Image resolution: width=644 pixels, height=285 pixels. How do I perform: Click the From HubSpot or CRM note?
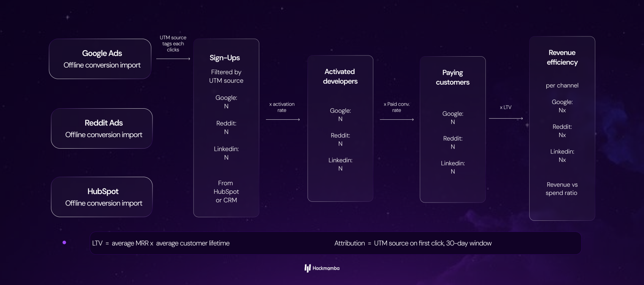[x=226, y=192]
